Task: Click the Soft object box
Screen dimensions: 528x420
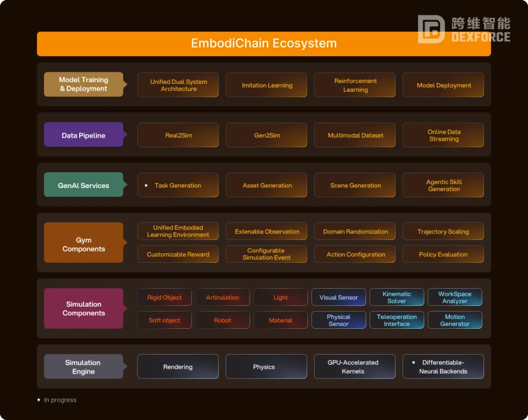Action: 164,320
